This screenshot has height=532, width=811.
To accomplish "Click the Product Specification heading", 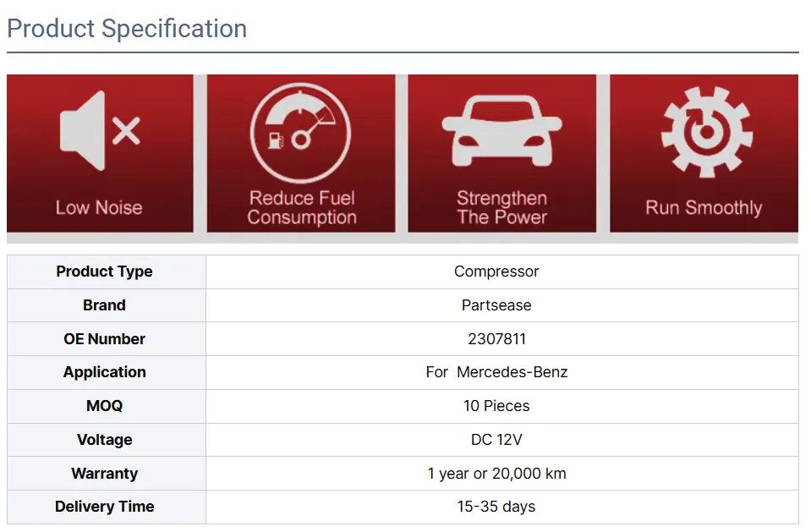I will tap(127, 29).
